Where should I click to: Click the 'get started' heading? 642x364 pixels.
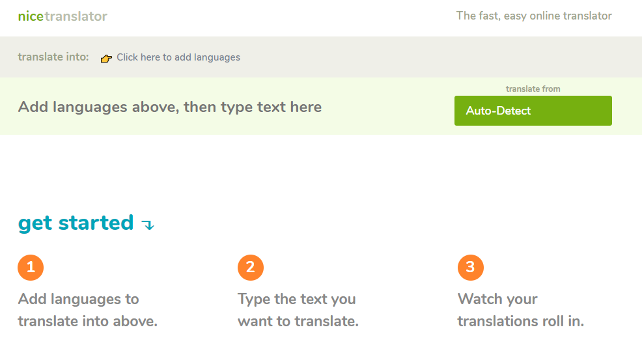[x=76, y=223]
